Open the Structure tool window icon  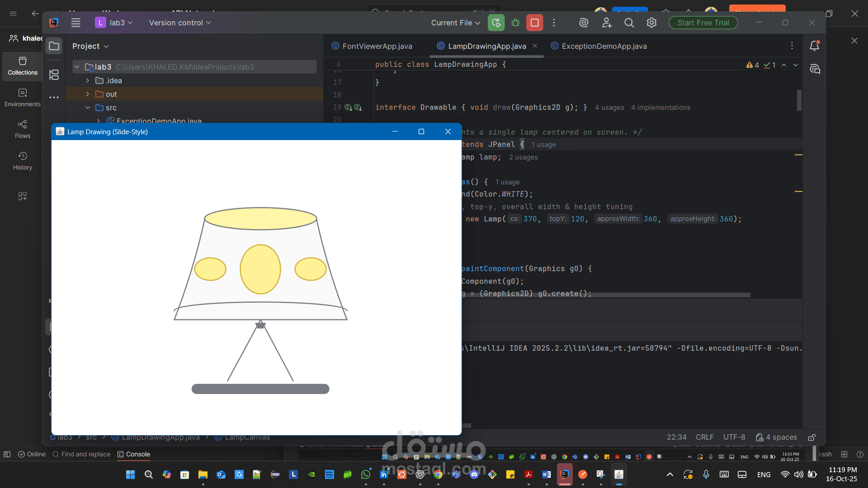click(x=54, y=75)
